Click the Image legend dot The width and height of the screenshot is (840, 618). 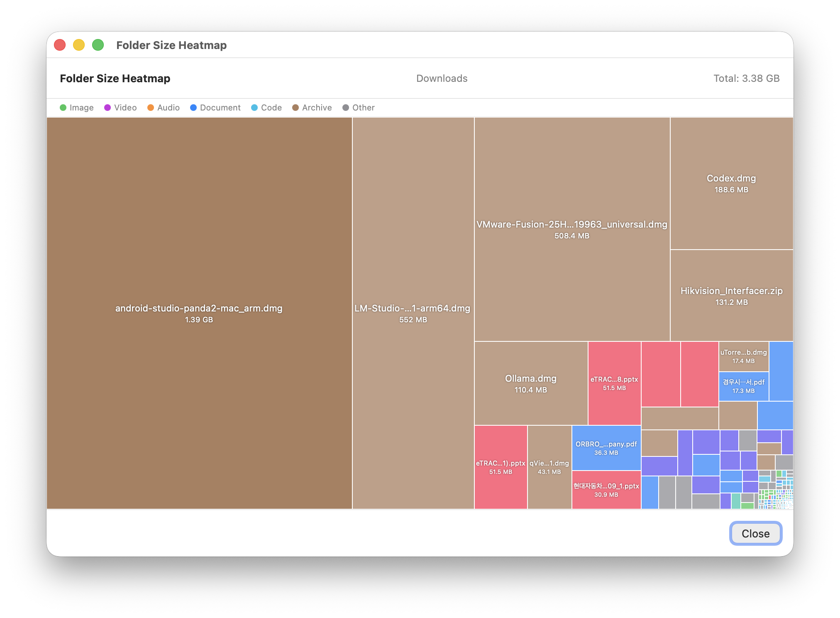click(x=63, y=108)
